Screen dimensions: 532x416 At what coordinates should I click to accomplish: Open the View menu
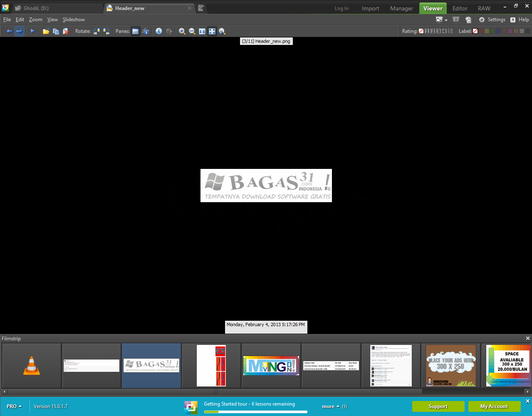click(x=52, y=20)
